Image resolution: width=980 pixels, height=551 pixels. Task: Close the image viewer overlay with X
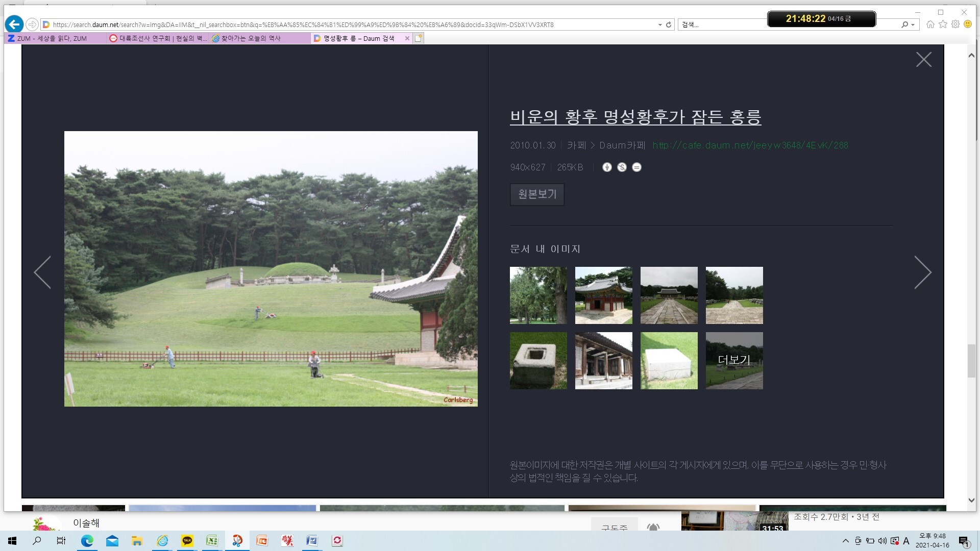pyautogui.click(x=923, y=60)
